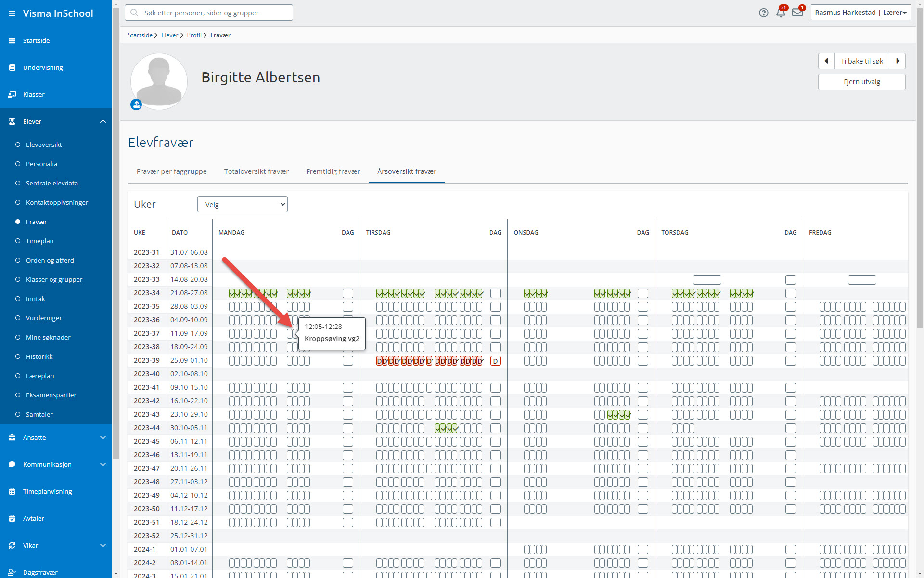Click the Friday wide period box in week 2023-33

pos(862,280)
